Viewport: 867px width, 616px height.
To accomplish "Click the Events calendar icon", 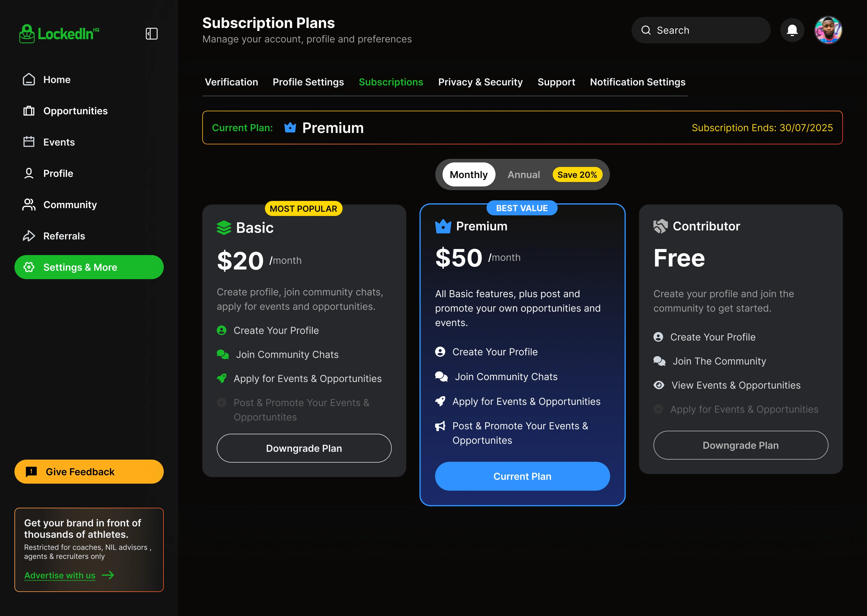I will [29, 142].
